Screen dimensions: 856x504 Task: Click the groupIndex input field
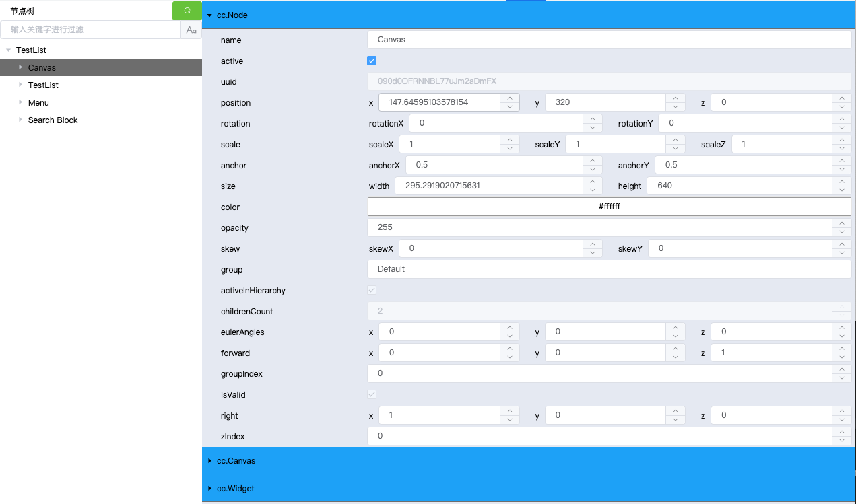point(600,373)
